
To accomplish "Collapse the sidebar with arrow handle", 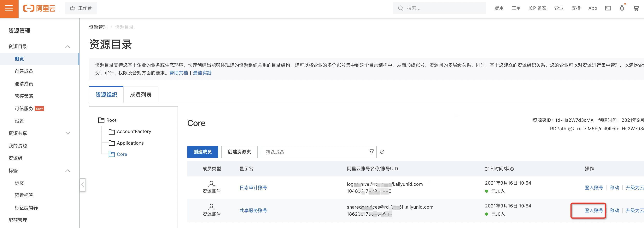I will pos(83,185).
